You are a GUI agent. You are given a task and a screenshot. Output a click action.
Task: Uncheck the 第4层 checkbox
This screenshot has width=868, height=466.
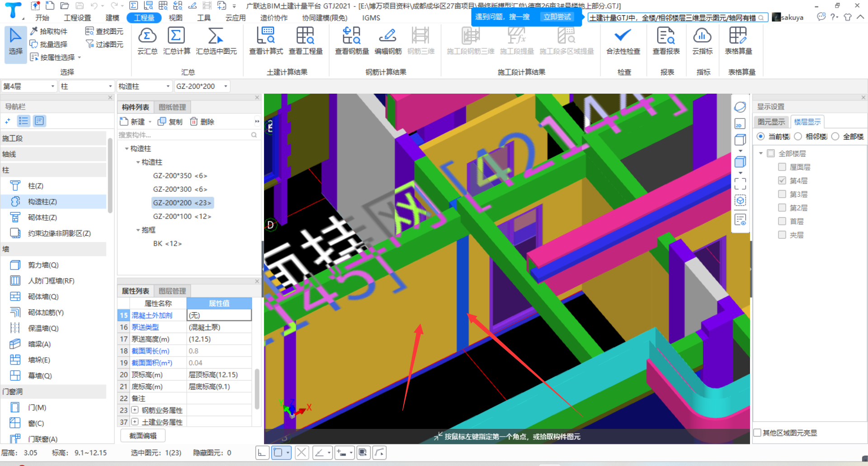(782, 181)
